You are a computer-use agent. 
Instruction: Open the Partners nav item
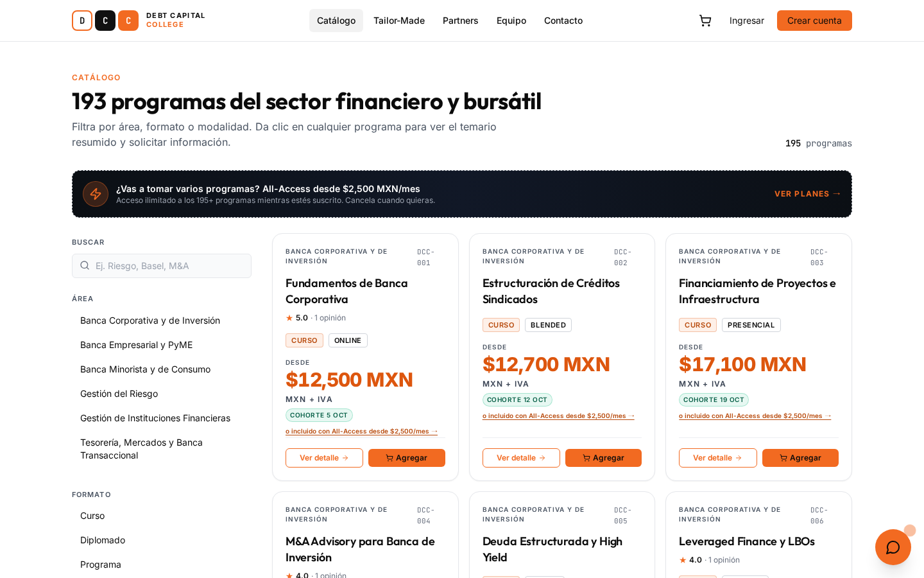point(461,21)
